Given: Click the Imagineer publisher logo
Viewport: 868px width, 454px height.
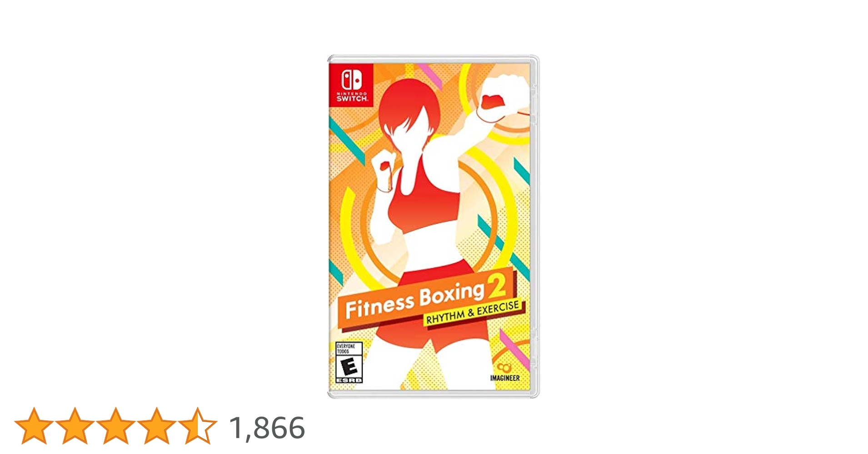Looking at the screenshot, I should (x=504, y=371).
